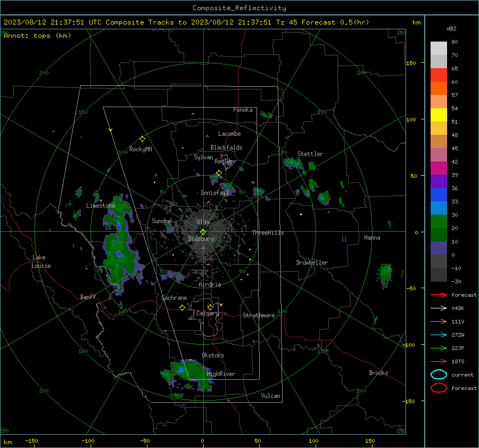Click the Limestone label on map
The height and width of the screenshot is (448, 479).
[x=101, y=206]
